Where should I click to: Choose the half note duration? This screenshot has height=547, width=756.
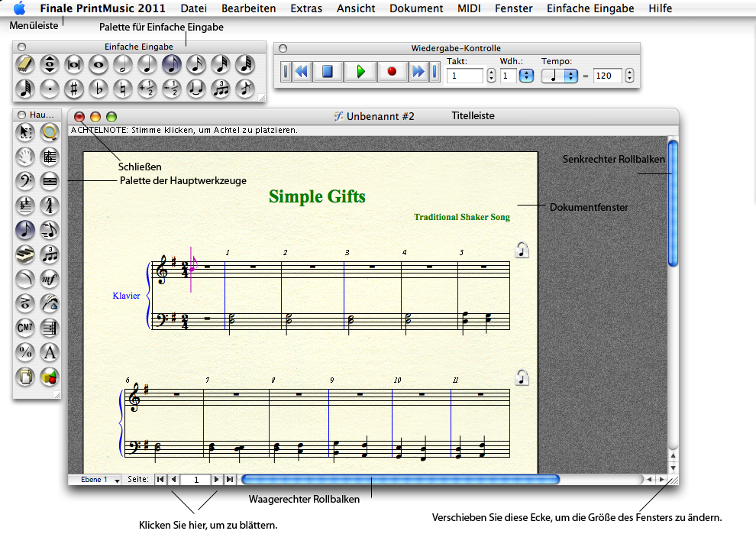[x=123, y=65]
